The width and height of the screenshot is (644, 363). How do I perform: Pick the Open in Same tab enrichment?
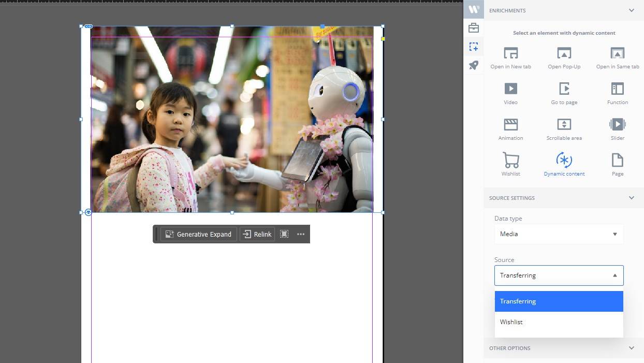(617, 57)
